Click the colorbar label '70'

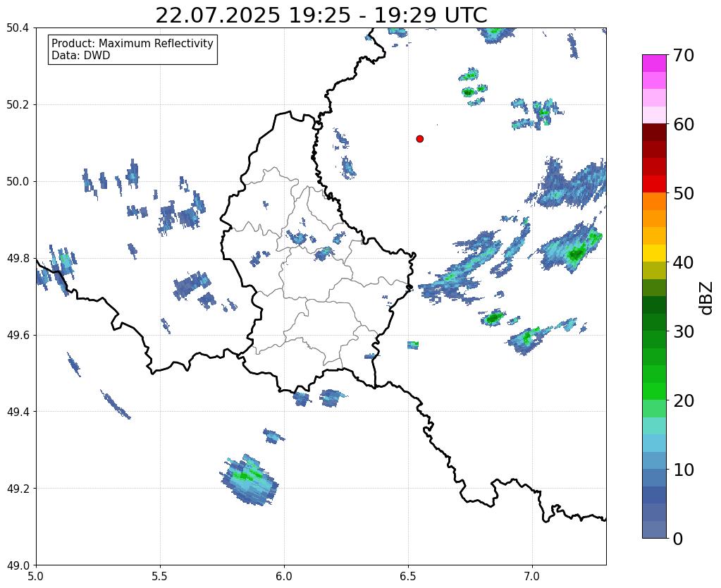point(684,55)
